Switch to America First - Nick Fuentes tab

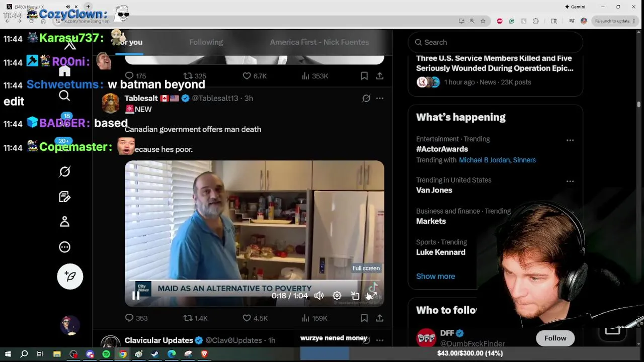click(x=319, y=42)
